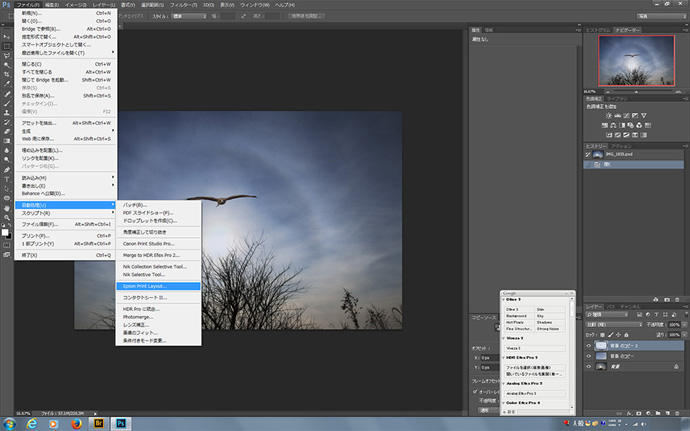Toggle the オーバーレイ checkbox in clone source
690x431 pixels.
[474, 391]
